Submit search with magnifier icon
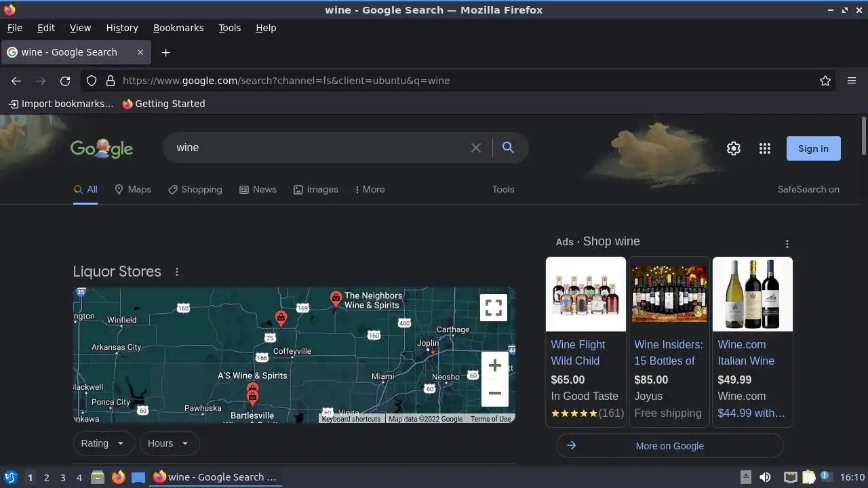Image resolution: width=868 pixels, height=488 pixels. coord(508,148)
